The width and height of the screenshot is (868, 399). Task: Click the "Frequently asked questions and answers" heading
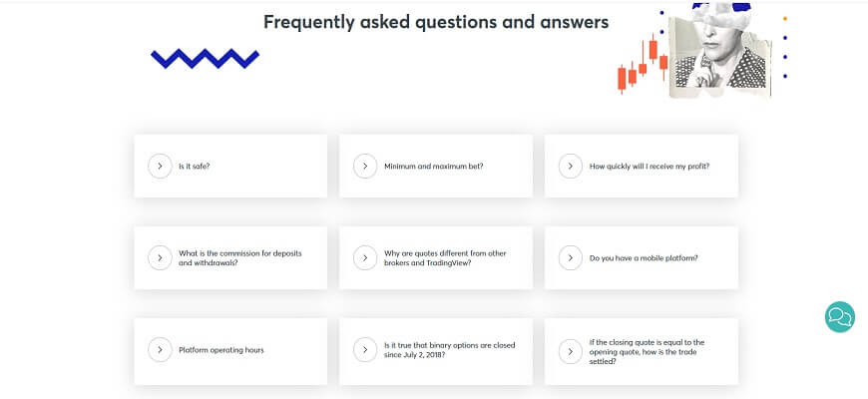click(x=436, y=21)
